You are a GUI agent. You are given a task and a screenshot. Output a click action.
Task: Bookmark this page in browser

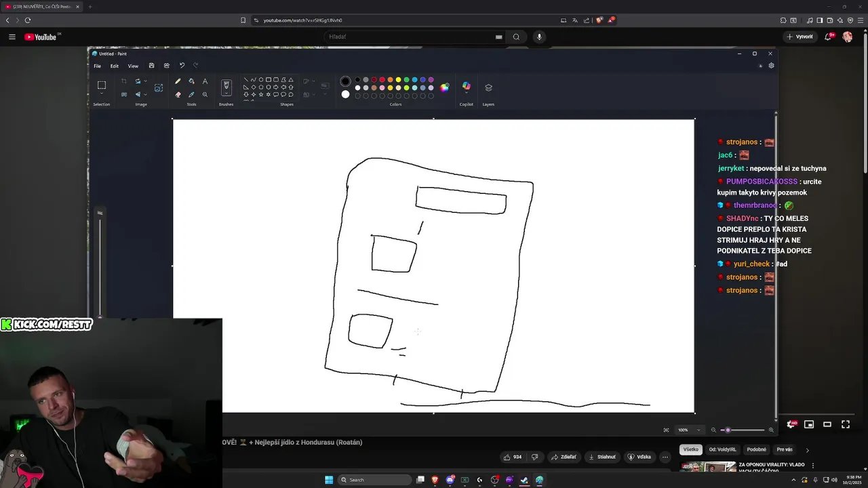coord(243,20)
